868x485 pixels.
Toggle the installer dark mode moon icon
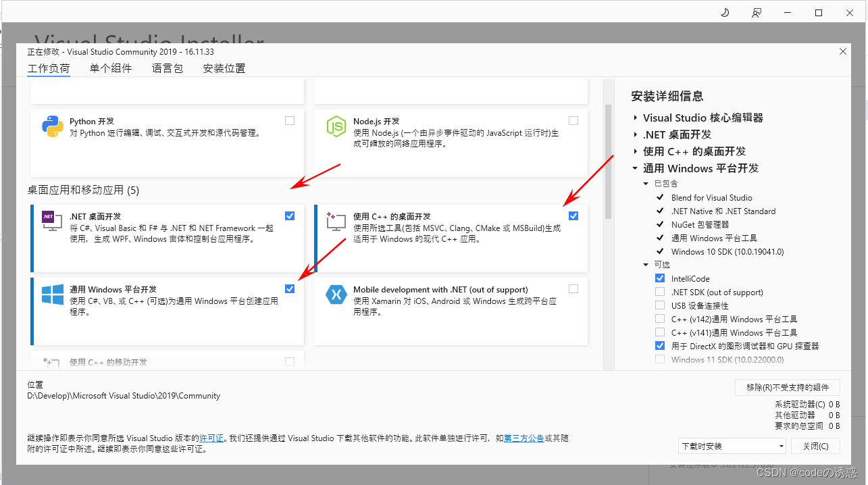(x=725, y=12)
